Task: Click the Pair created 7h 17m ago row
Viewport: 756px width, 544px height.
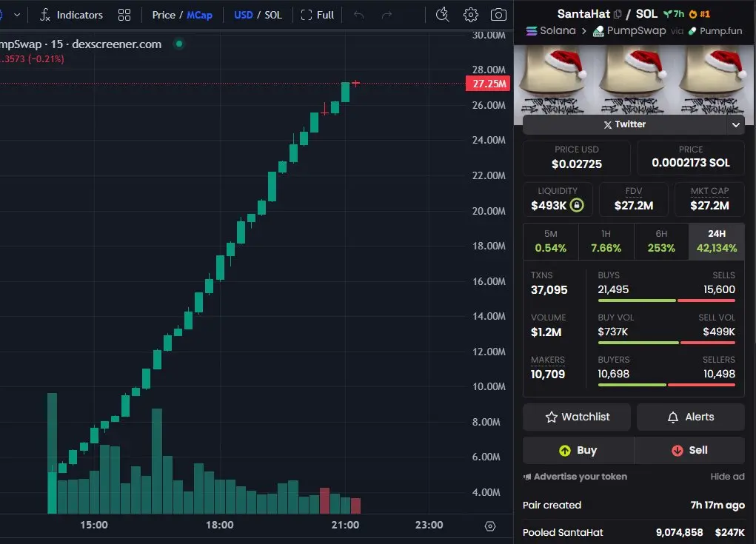Action: tap(634, 505)
